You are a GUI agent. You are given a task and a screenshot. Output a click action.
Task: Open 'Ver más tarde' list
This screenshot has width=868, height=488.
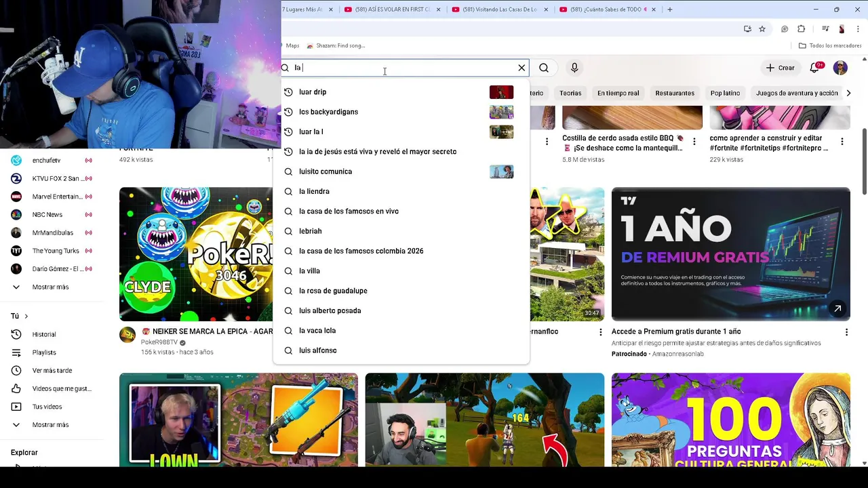pos(52,371)
